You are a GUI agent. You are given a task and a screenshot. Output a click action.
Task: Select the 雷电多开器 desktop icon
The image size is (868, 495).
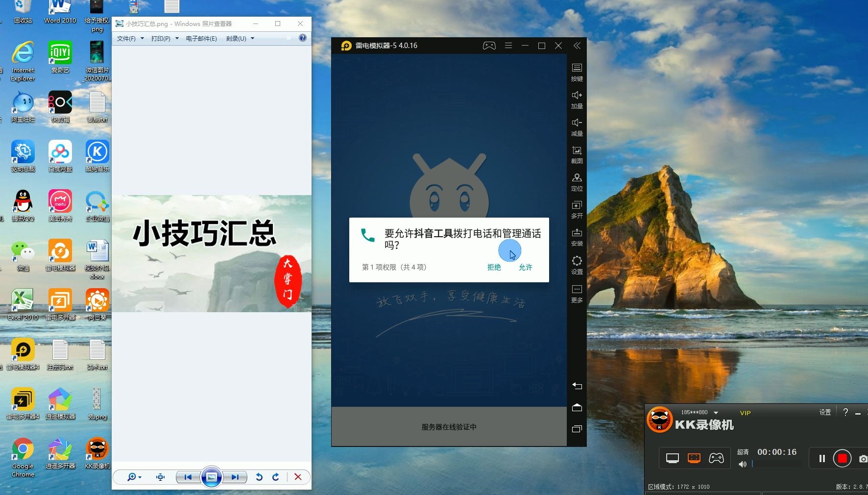[60, 305]
